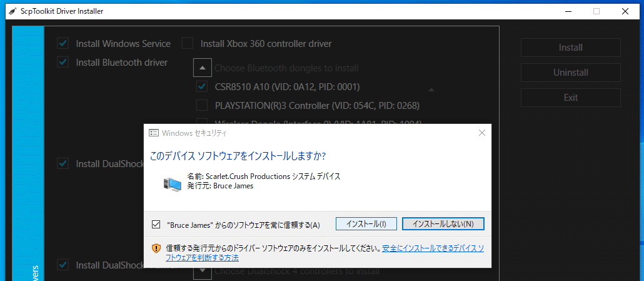Click text 発行元: Bruce James

[x=220, y=186]
